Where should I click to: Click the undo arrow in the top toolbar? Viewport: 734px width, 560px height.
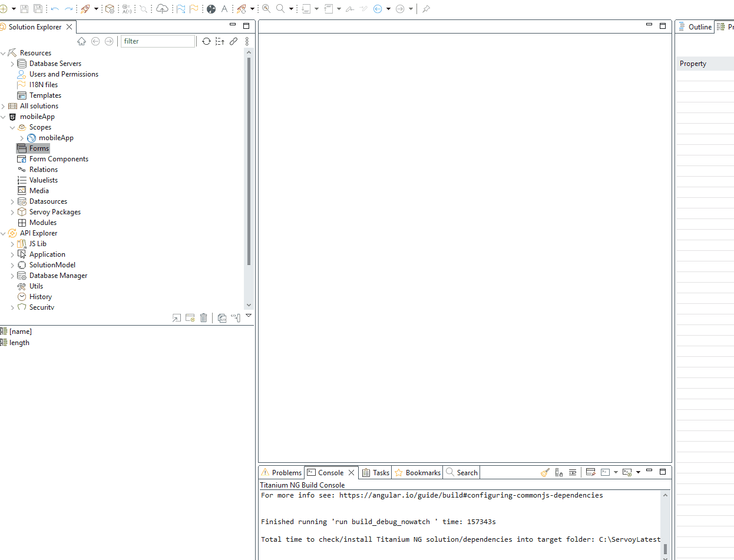[55, 9]
